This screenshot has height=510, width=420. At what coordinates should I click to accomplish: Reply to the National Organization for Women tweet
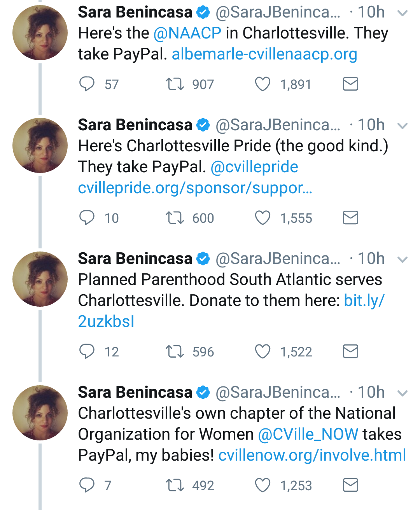(87, 485)
